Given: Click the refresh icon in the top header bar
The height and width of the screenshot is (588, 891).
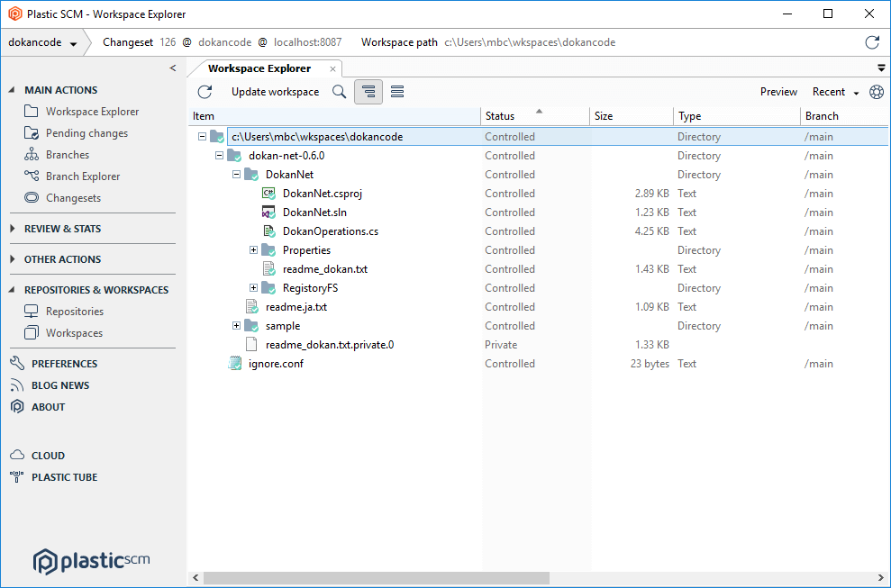Looking at the screenshot, I should [872, 42].
